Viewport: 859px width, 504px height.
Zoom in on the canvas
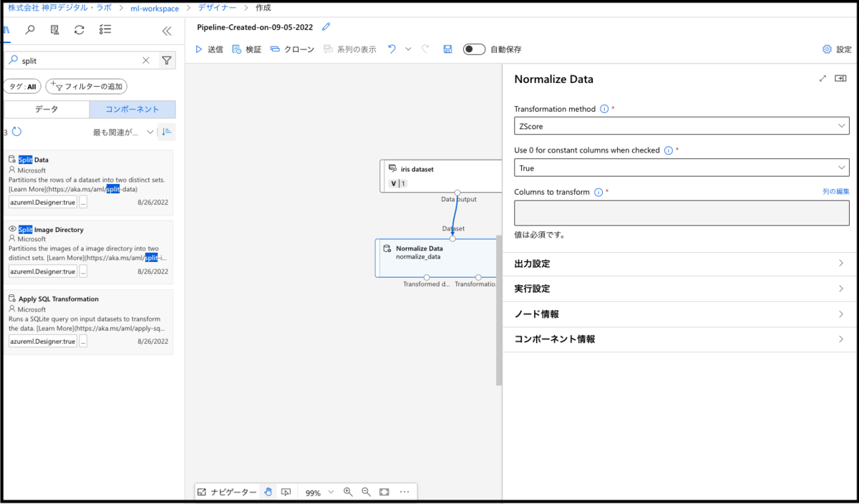click(348, 492)
